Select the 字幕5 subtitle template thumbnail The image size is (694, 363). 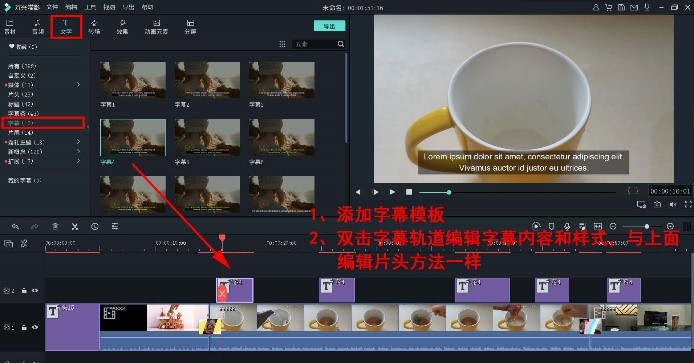[x=208, y=138]
